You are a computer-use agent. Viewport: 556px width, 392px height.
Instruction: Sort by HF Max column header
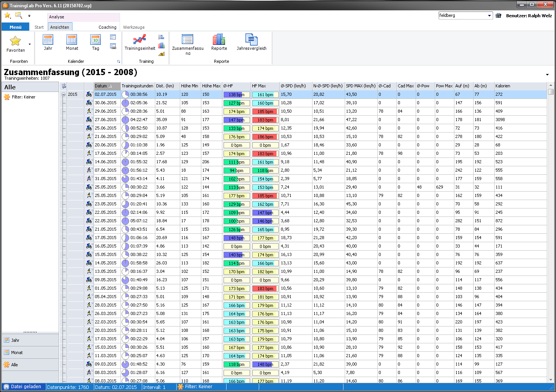(x=265, y=86)
